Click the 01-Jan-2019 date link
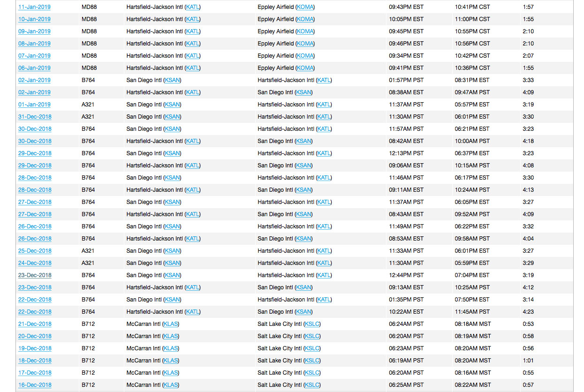Image resolution: width=584 pixels, height=392 pixels. pos(34,105)
